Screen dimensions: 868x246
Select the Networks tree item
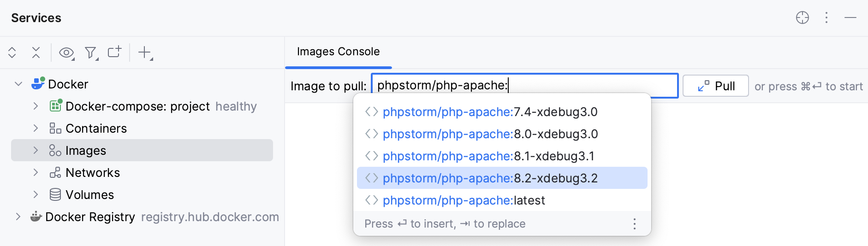point(92,173)
